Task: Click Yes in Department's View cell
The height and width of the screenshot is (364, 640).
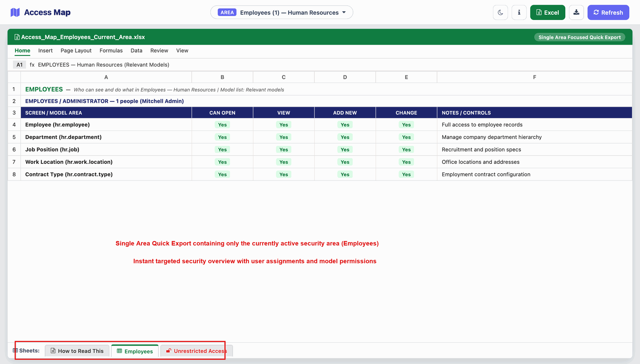Action: point(284,137)
